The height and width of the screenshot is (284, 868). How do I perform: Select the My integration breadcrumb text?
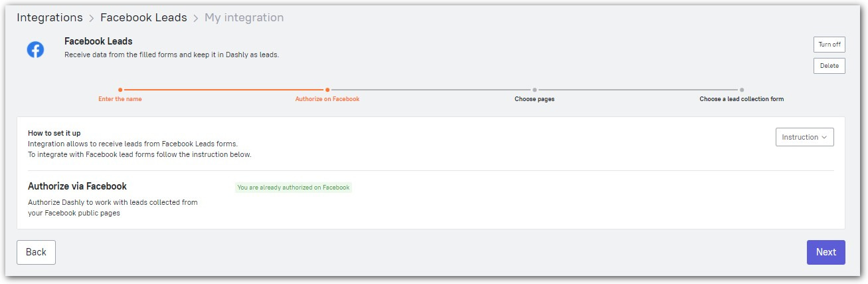244,18
